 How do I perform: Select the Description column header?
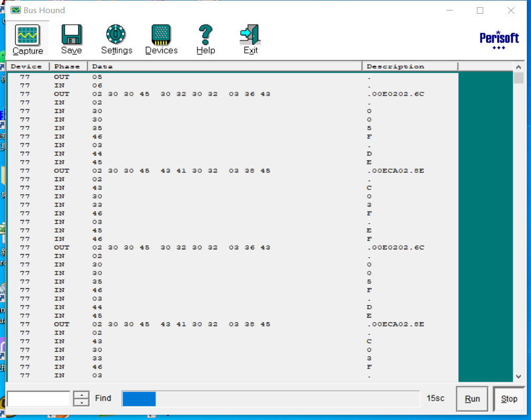coord(410,66)
